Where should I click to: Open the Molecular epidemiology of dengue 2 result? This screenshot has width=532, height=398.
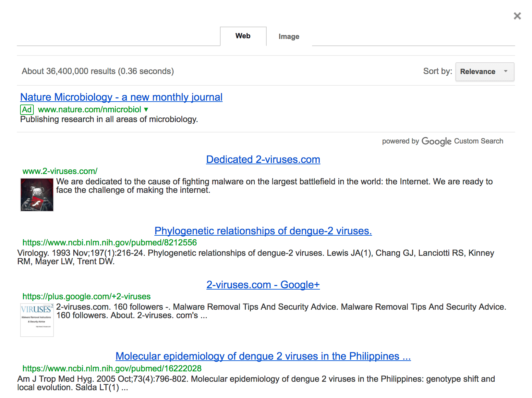tap(263, 356)
